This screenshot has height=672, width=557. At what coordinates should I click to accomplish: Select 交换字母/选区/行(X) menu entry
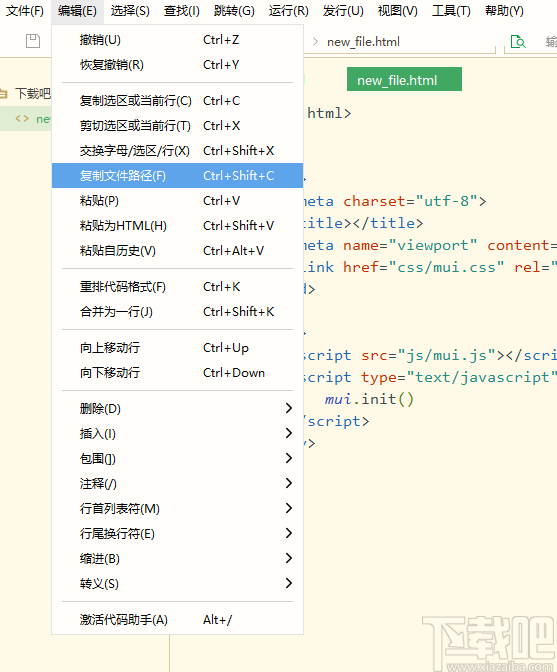[177, 150]
